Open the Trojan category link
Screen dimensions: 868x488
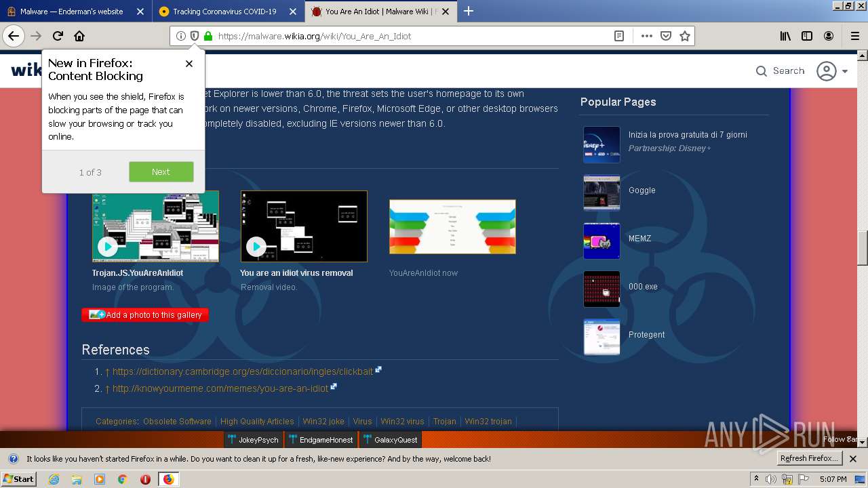pyautogui.click(x=444, y=421)
